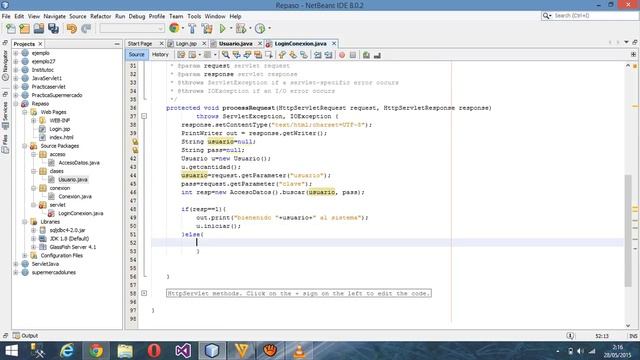Open the project configuration combo box
This screenshot has height=360, width=640.
coord(132,28)
